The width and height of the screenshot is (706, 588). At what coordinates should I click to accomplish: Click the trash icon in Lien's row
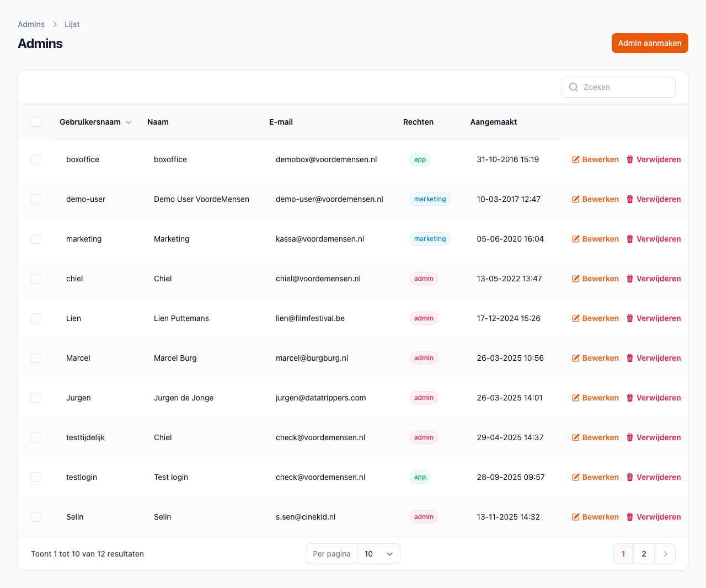click(x=629, y=318)
